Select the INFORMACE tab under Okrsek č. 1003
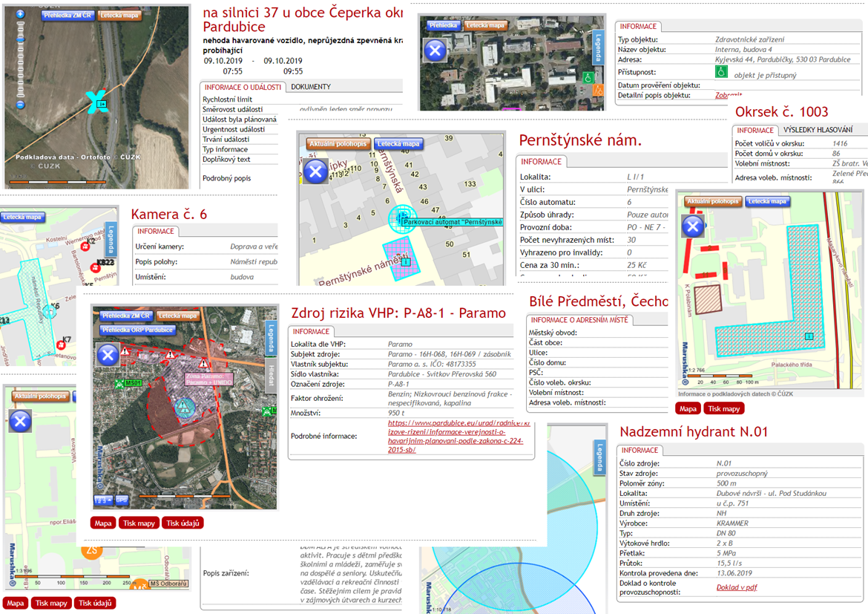Image resolution: width=868 pixels, height=614 pixels. [x=755, y=130]
